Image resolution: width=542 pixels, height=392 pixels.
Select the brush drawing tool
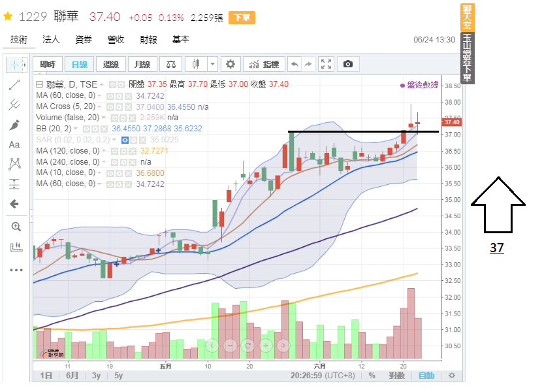pos(15,124)
